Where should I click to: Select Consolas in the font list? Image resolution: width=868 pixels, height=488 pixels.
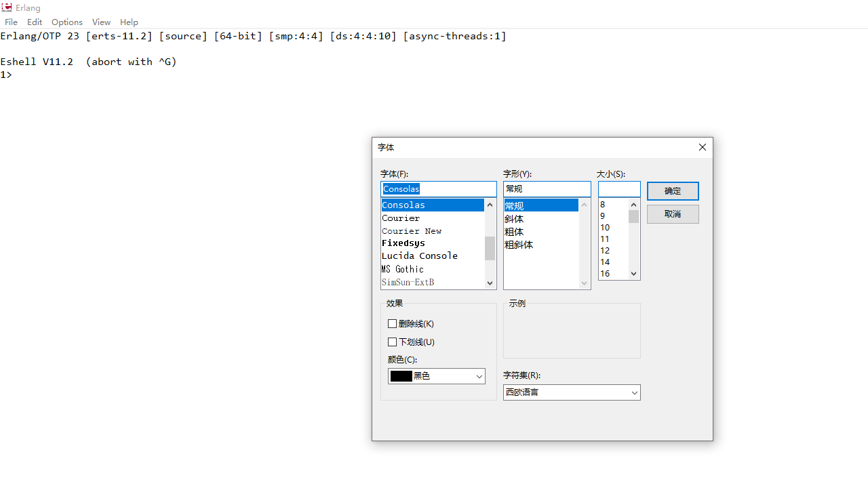tap(433, 205)
